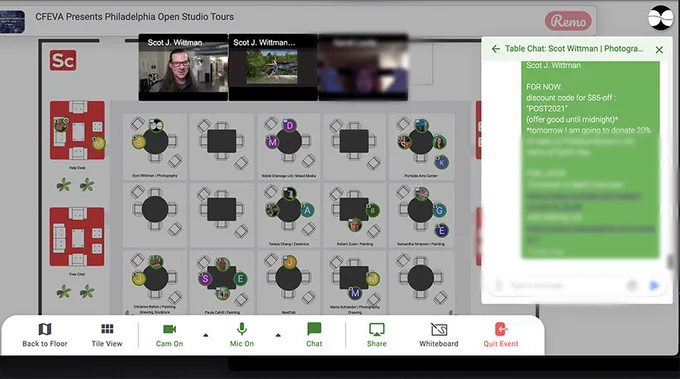This screenshot has height=379, width=680.
Task: Click the A avatar at Teresa Chang table
Action: [x=307, y=211]
